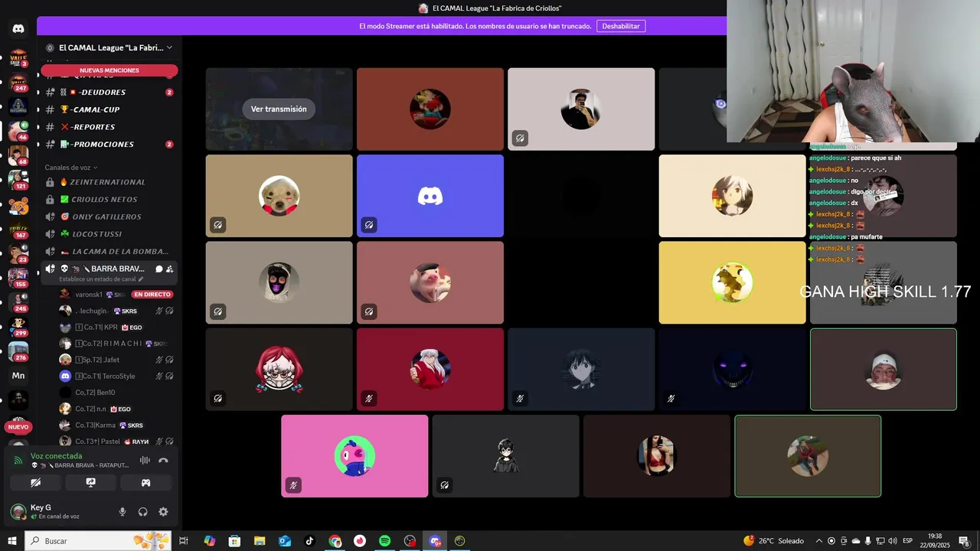
Task: Invite people to BARRA BRAVA channel
Action: tap(169, 269)
